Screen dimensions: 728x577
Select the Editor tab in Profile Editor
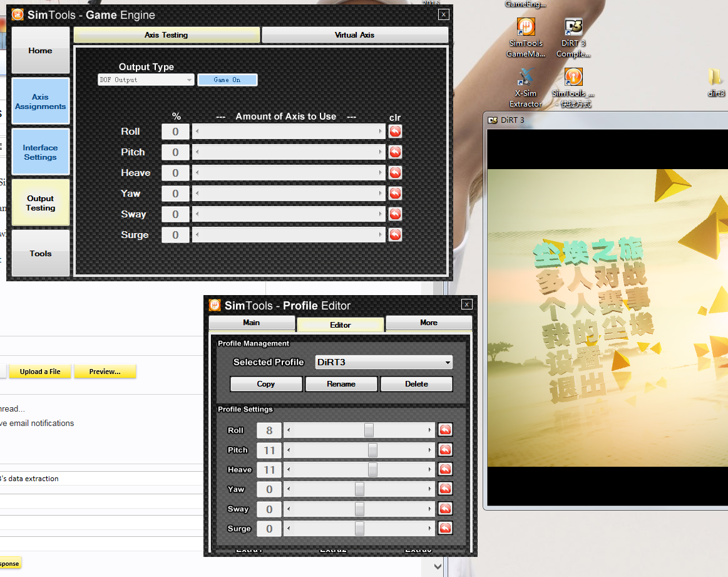341,325
